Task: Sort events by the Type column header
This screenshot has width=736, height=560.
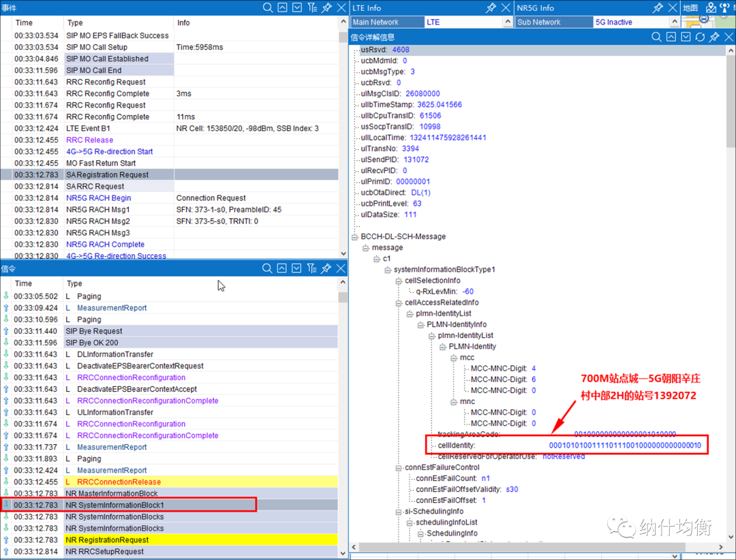Action: (x=119, y=22)
